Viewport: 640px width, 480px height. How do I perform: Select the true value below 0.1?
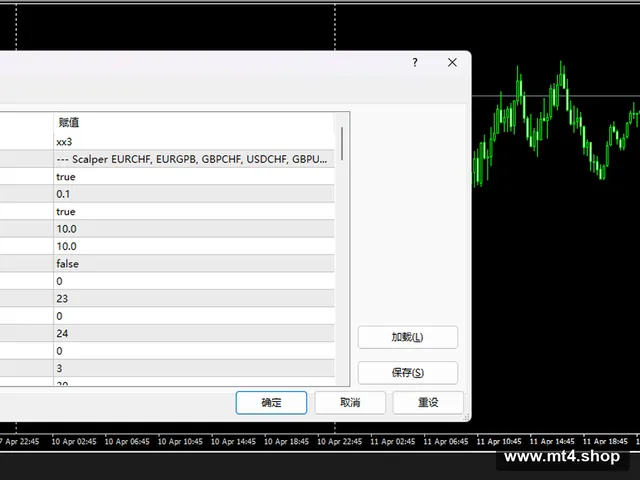(x=194, y=211)
